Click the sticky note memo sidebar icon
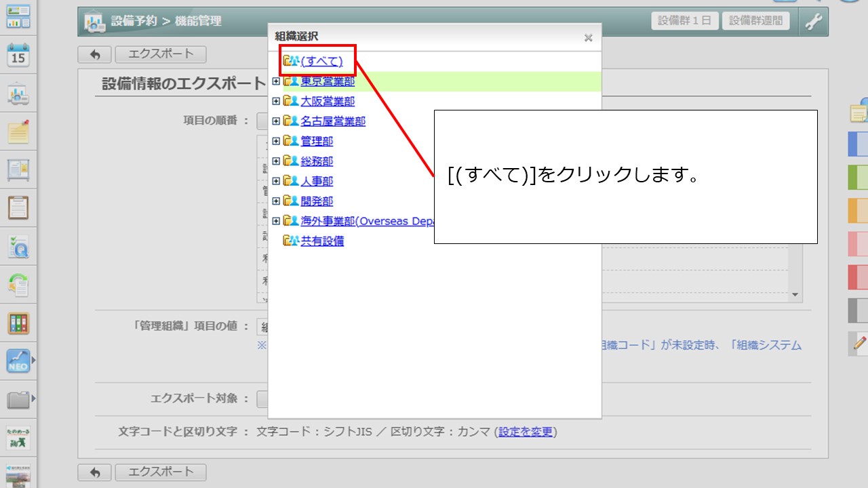The height and width of the screenshot is (488, 868). tap(18, 131)
